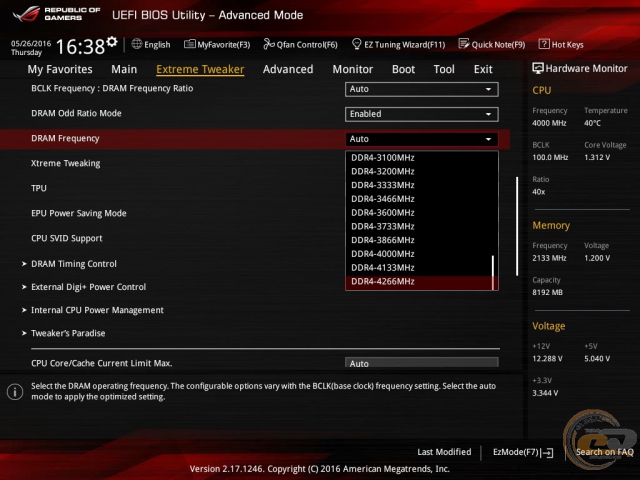Click the dropdown list scrollbar thumb
The width and height of the screenshot is (640, 480).
tap(493, 273)
